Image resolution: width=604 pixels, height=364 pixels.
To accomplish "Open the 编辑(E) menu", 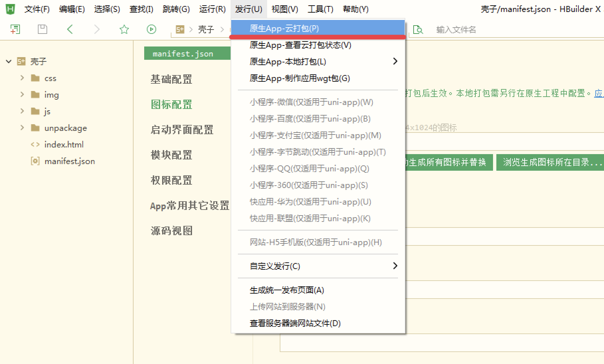I will coord(72,9).
